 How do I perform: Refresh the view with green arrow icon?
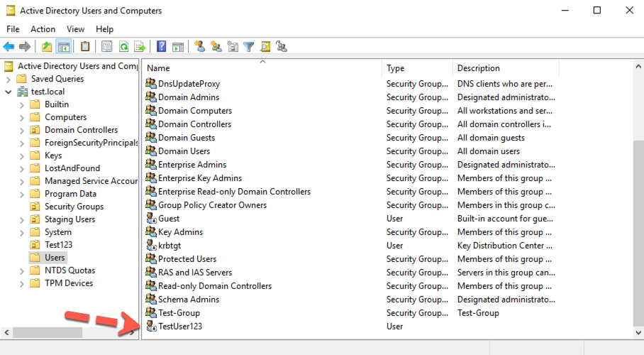123,46
